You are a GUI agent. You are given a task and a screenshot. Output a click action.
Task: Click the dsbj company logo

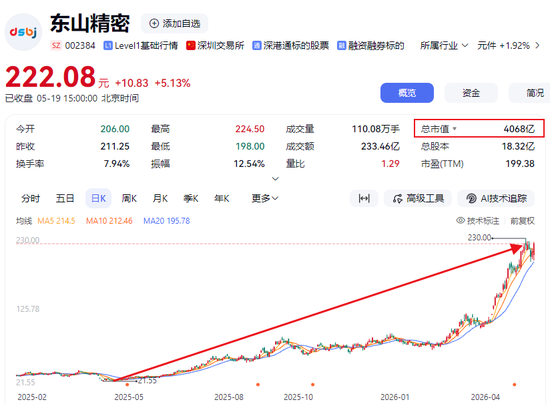click(23, 32)
